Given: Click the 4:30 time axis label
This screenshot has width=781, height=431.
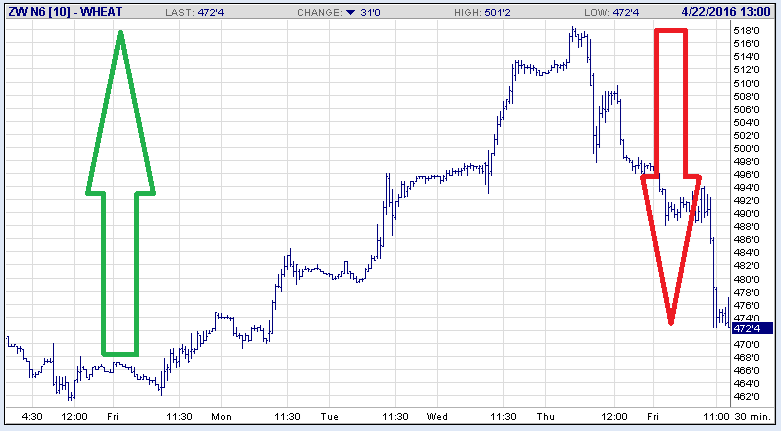Looking at the screenshot, I should pos(32,416).
